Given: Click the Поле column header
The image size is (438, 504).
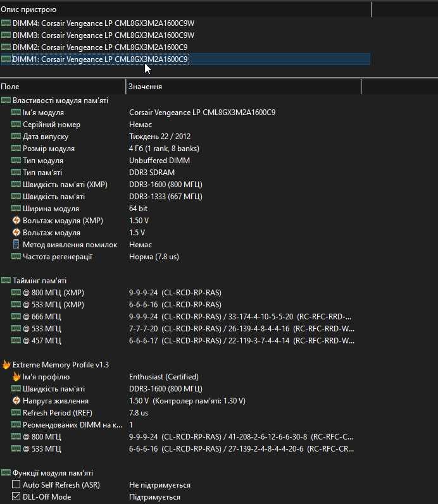Looking at the screenshot, I should (x=63, y=87).
